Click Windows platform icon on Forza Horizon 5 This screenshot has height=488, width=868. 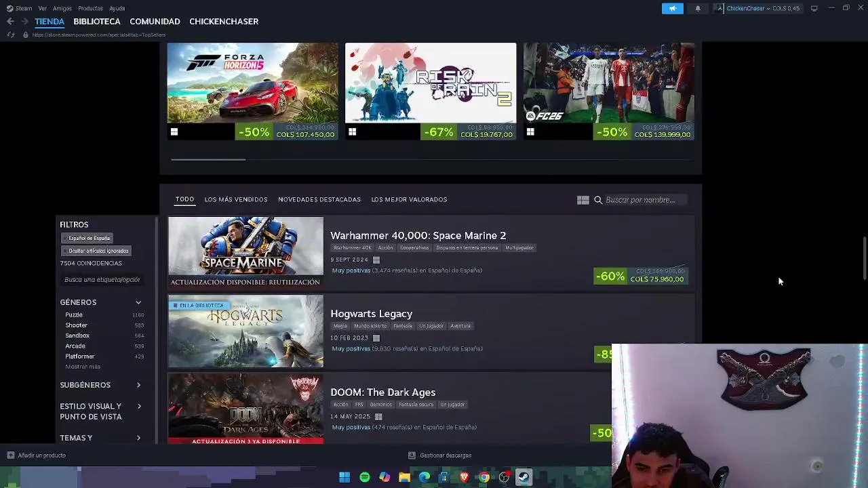174,132
